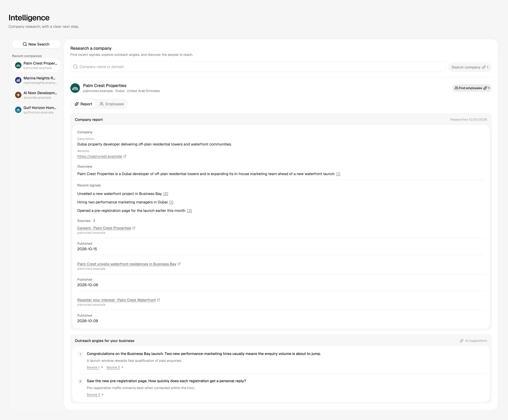Click external-link icon beside palmcrest website URL
Screen dimensions: 508x420
tap(125, 156)
